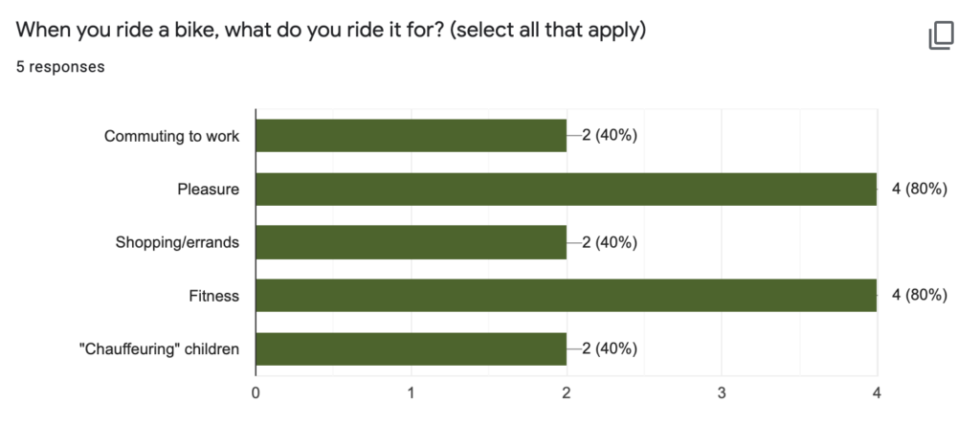Select the Fitness bar
This screenshot has height=448, width=980.
566,296
